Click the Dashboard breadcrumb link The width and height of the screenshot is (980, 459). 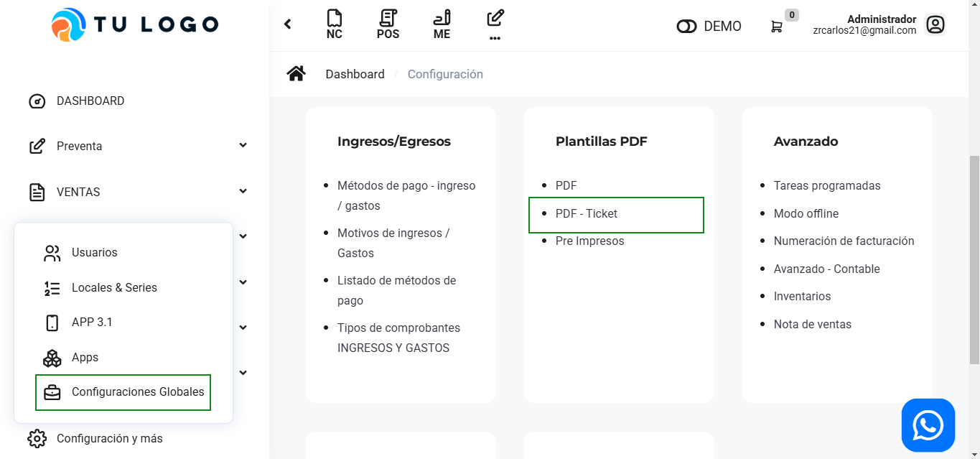[355, 74]
